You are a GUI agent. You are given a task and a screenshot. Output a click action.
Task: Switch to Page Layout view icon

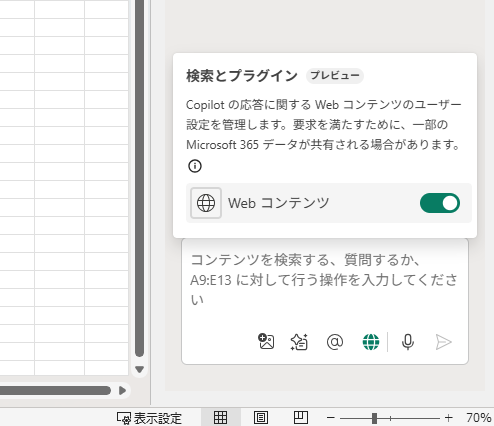coord(261,417)
